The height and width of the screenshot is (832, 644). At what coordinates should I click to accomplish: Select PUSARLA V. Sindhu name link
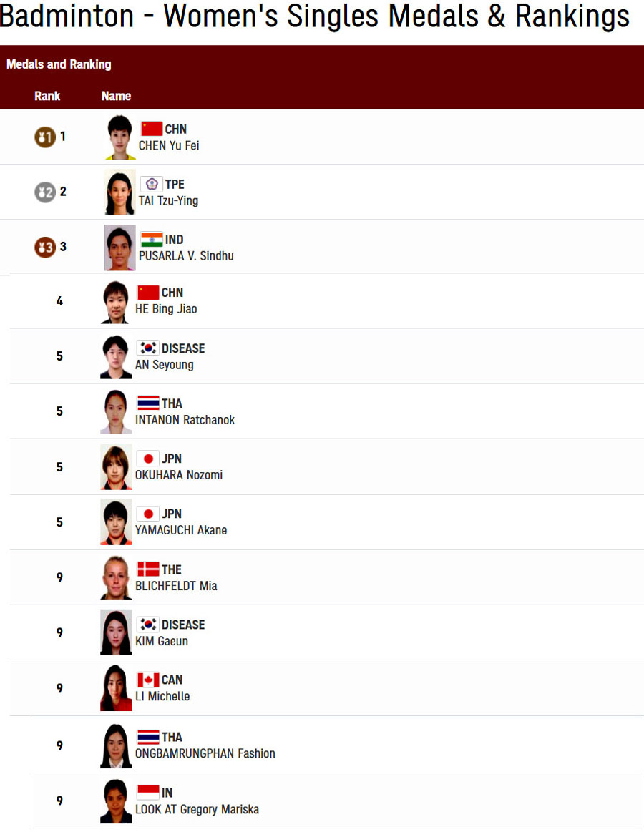click(186, 256)
